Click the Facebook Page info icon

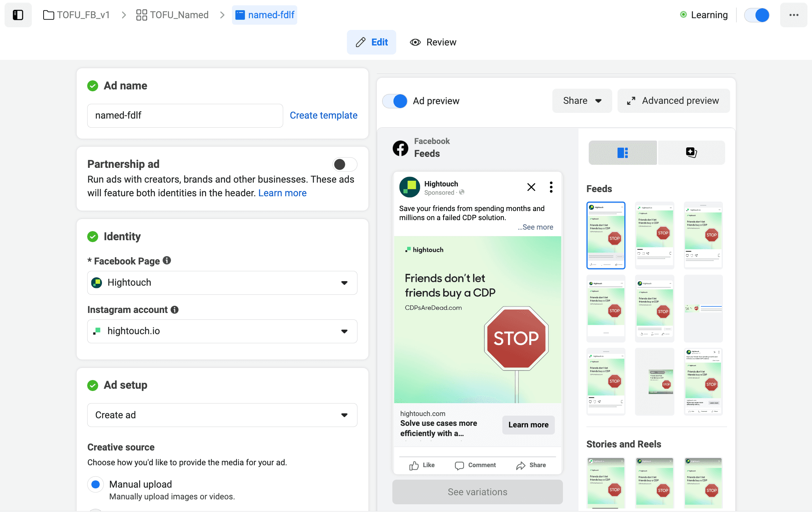pyautogui.click(x=167, y=261)
